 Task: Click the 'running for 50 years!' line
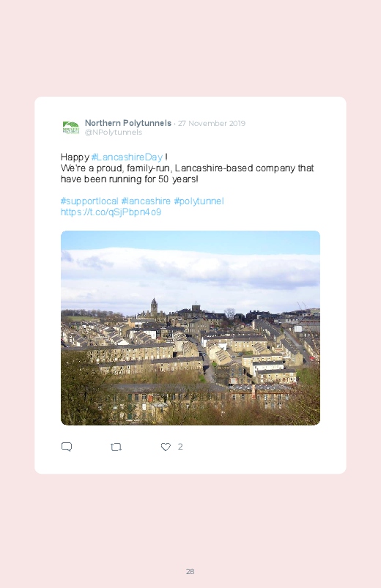[x=129, y=179]
